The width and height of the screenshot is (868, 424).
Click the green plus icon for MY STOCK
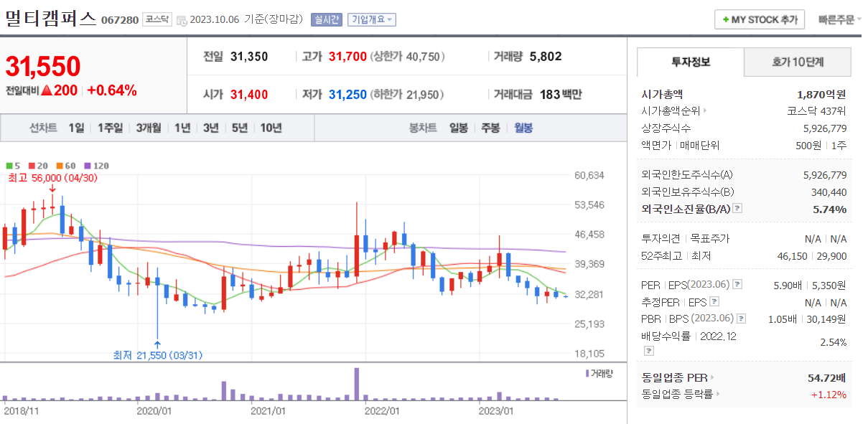point(726,20)
